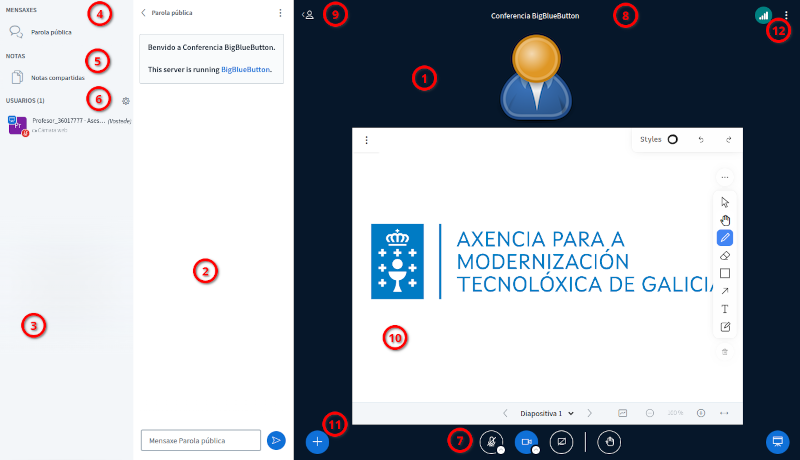Screen dimensions: 800x460
Task: Choose the rectangle shape tool
Action: tap(725, 273)
